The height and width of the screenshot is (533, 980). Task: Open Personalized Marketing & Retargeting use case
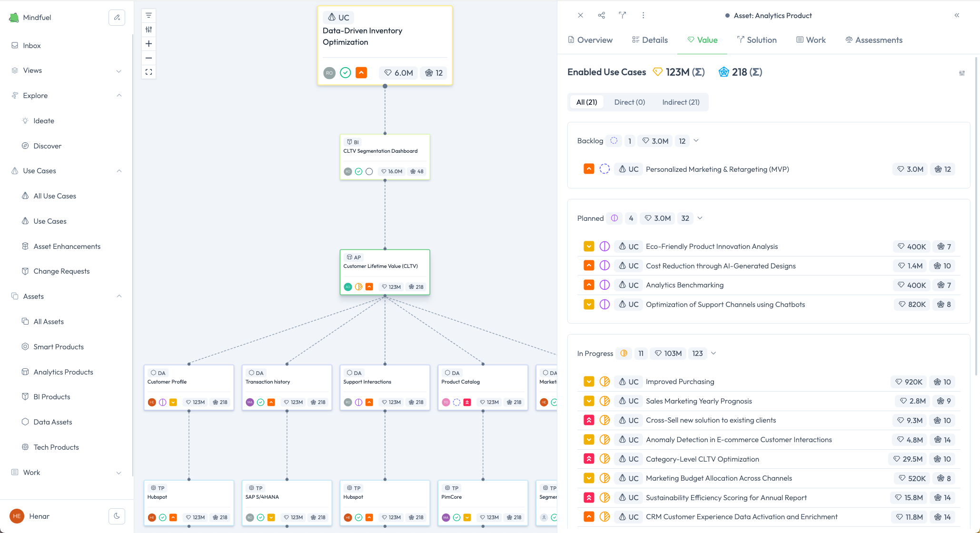(x=717, y=169)
